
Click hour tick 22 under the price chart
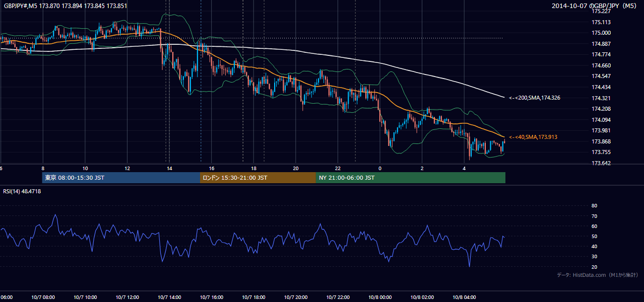tap(338, 169)
